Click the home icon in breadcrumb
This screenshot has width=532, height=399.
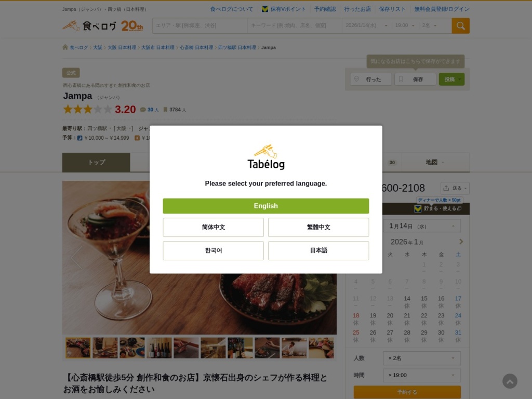(65, 47)
